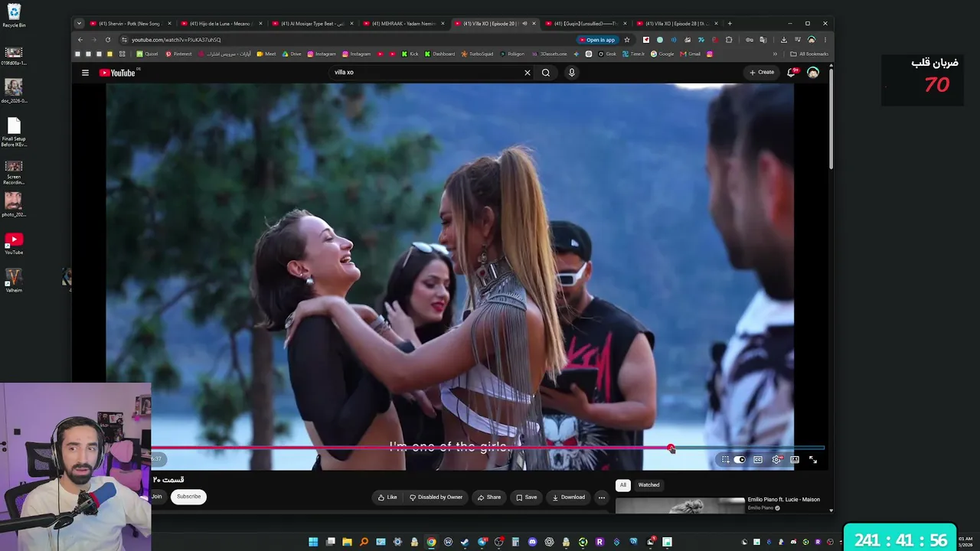Viewport: 980px width, 551px height.
Task: Open the Dashboard bookmark
Action: pyautogui.click(x=439, y=54)
